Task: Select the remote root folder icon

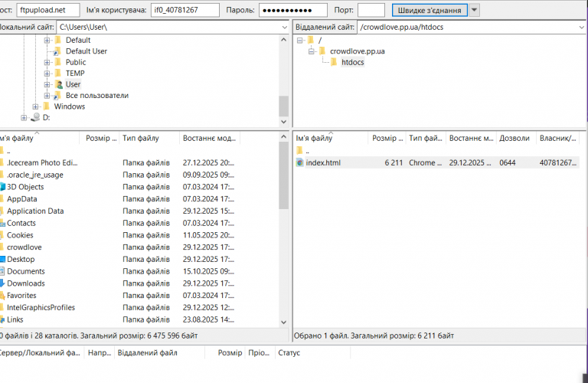Action: tap(311, 40)
